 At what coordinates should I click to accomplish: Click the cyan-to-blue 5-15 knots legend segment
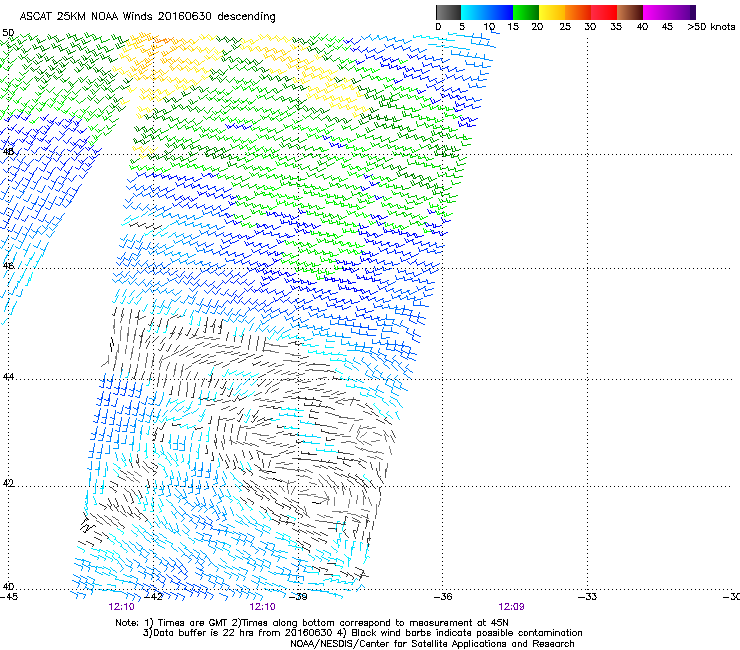487,12
